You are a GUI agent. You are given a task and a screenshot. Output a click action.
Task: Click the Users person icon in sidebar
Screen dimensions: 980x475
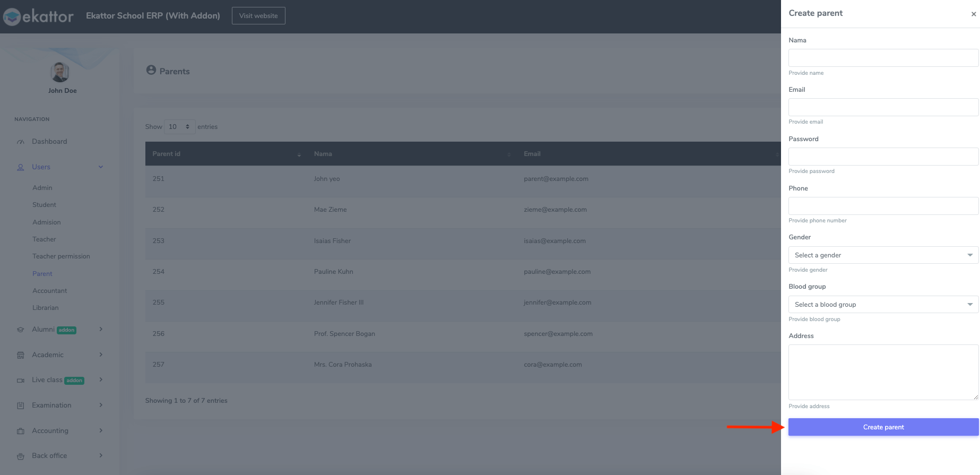21,167
